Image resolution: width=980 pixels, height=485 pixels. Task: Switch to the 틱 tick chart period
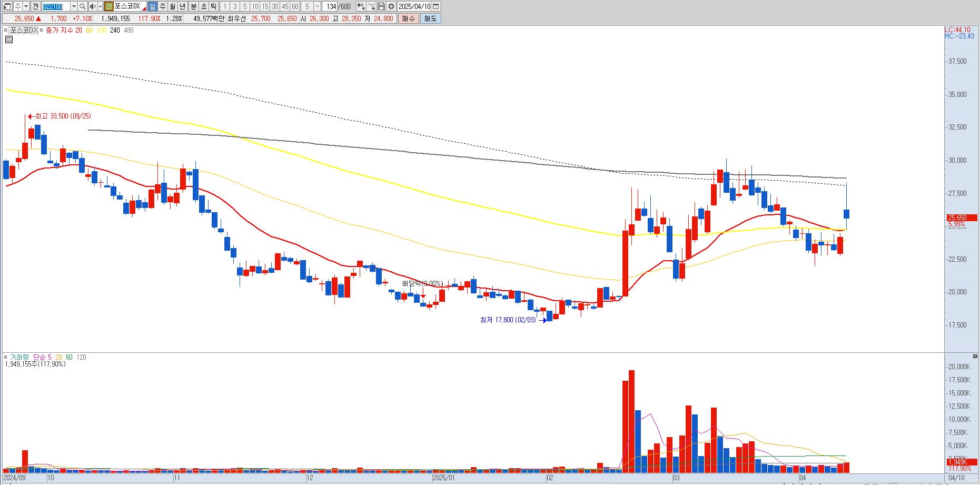tap(213, 6)
